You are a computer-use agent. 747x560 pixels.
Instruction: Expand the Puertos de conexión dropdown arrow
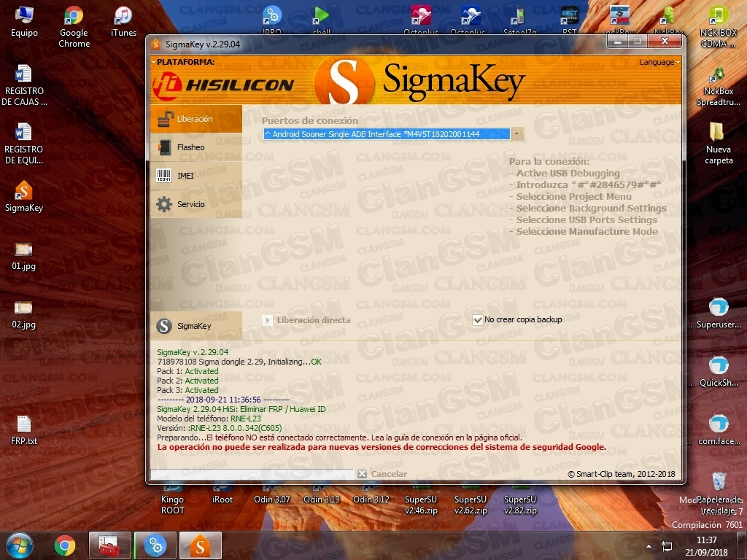pos(517,134)
